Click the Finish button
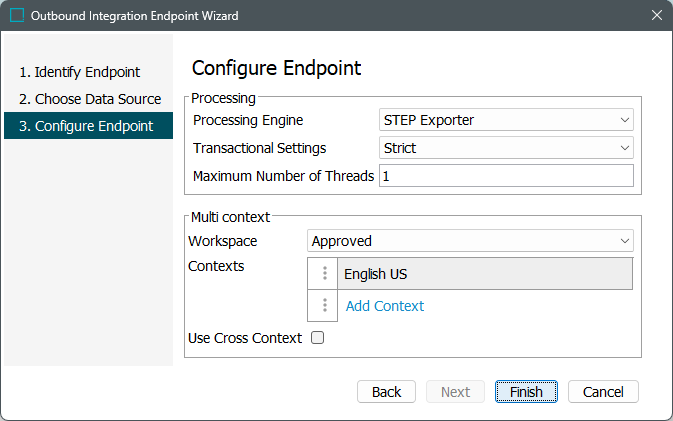Screen dimensions: 673x421 [526, 391]
